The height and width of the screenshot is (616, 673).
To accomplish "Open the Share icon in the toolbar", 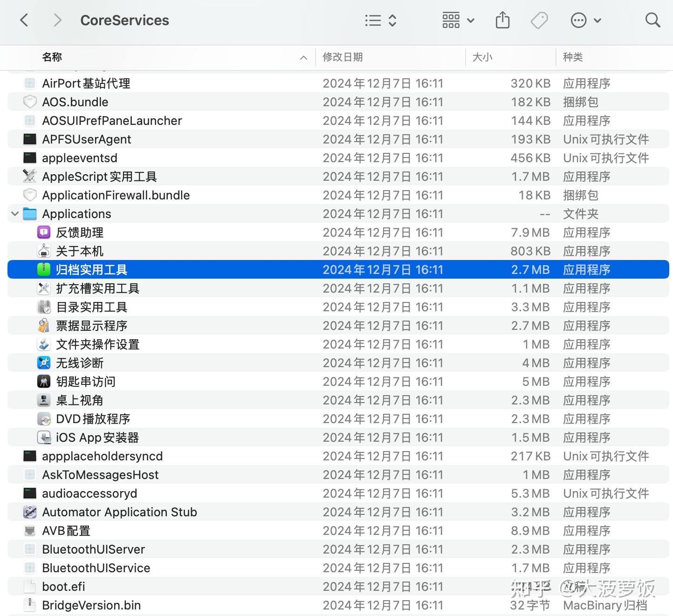I will tap(502, 20).
